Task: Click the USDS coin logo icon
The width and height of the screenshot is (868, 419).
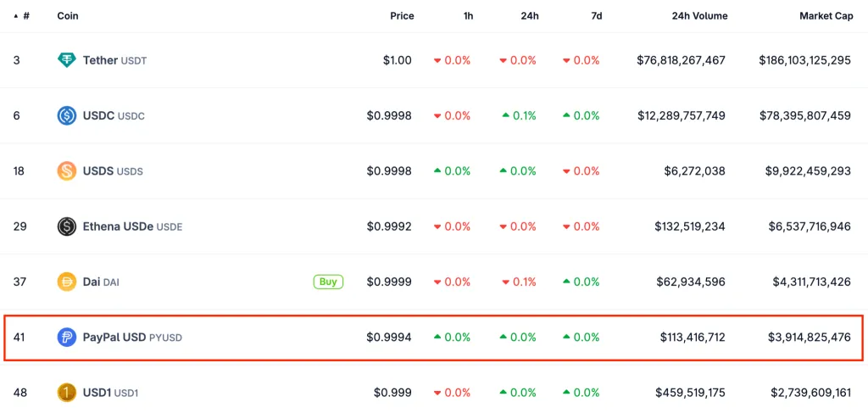Action: [x=67, y=171]
